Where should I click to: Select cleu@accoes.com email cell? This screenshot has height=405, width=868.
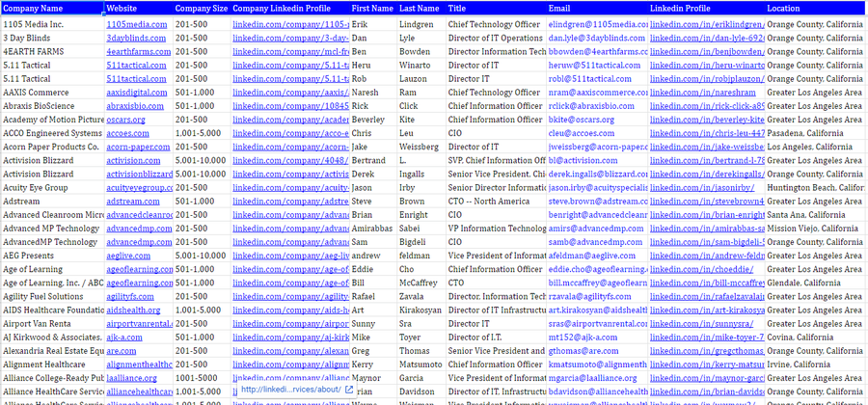click(597, 133)
